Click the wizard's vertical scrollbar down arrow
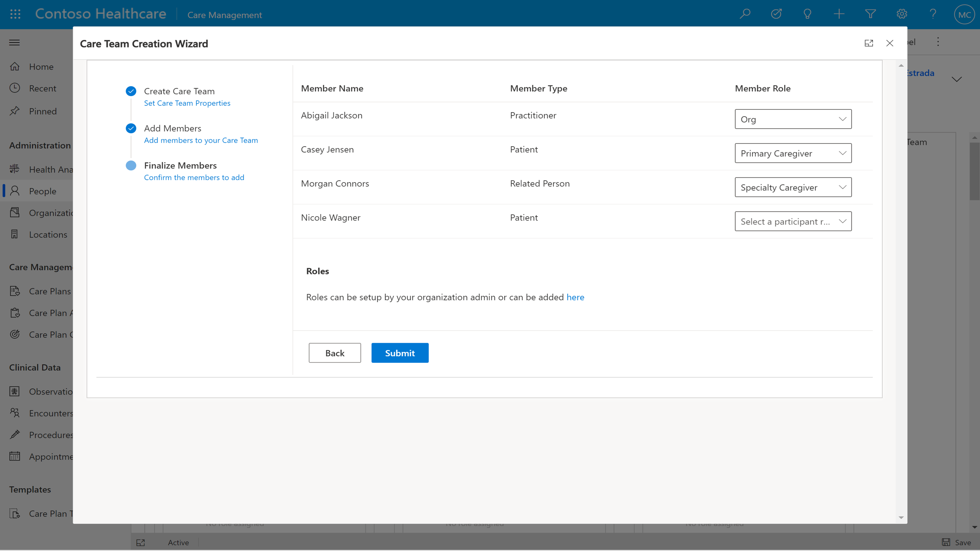The image size is (980, 551). [x=901, y=517]
